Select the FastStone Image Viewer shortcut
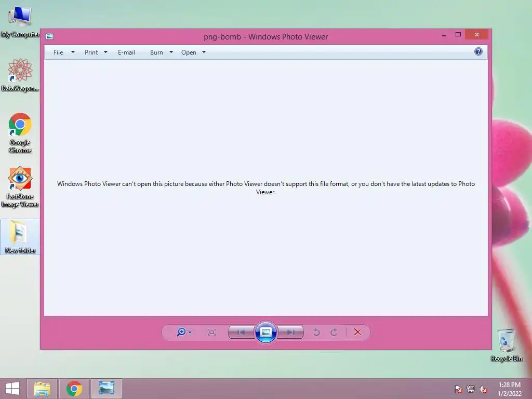This screenshot has width=532, height=399. click(20, 187)
